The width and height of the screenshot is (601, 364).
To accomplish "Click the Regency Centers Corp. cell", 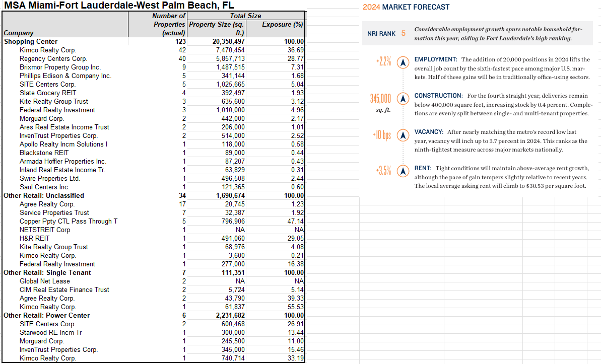I will point(46,59).
